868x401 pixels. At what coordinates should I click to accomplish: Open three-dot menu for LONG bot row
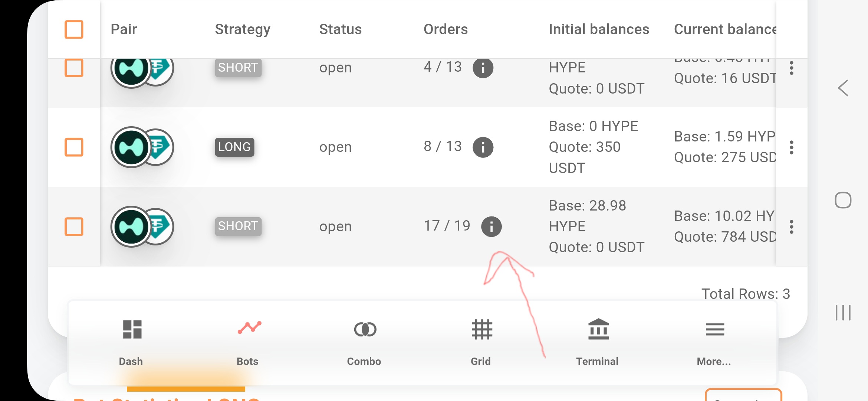pos(791,147)
